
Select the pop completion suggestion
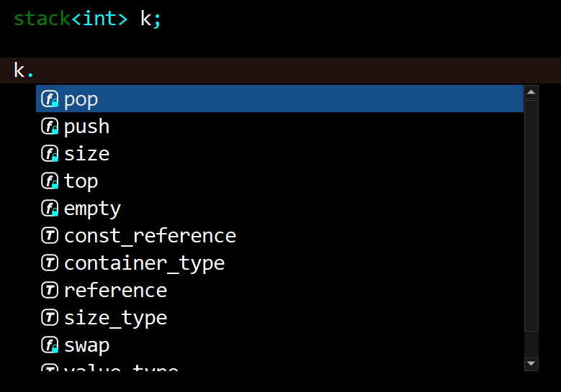coord(280,99)
